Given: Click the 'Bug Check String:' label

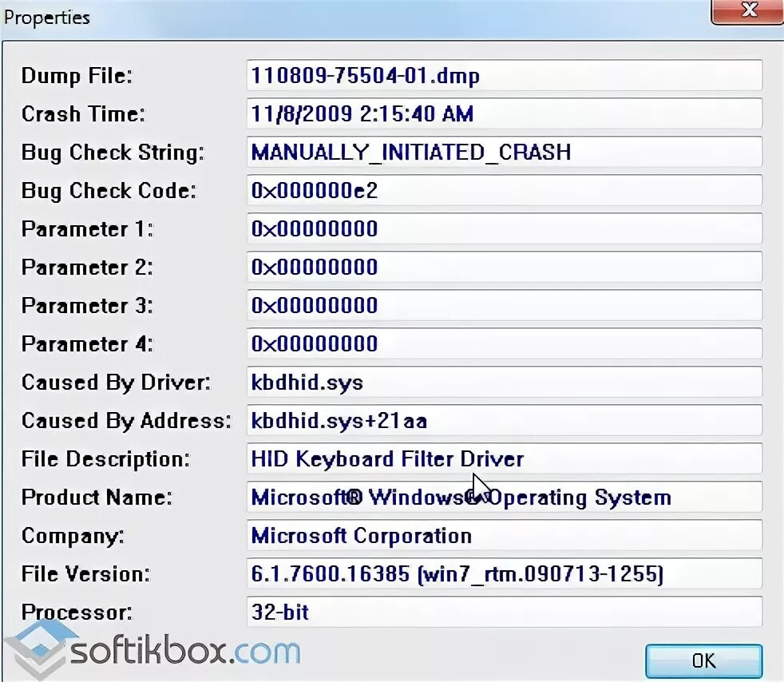Looking at the screenshot, I should tap(113, 153).
